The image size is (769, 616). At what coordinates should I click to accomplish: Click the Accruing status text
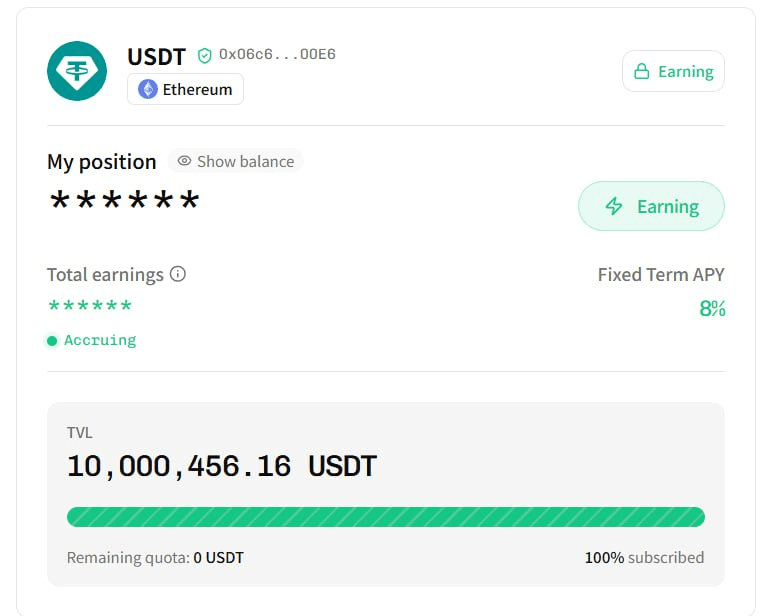100,341
